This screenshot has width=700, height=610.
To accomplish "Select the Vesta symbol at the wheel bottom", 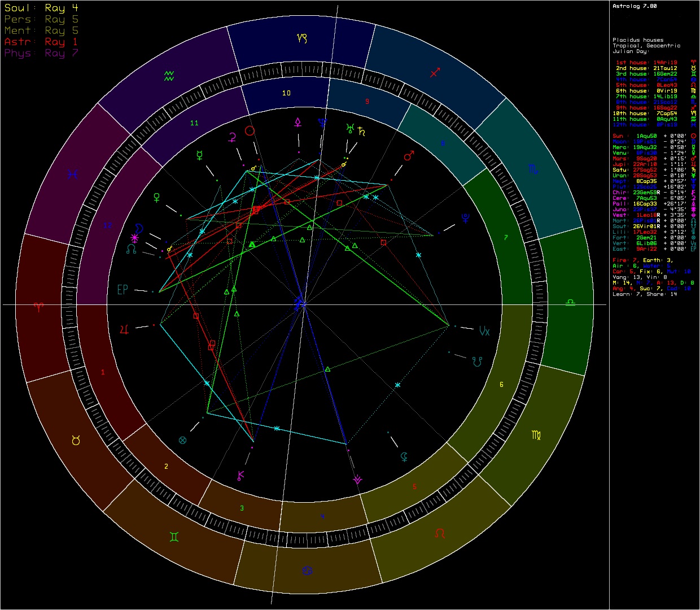I will click(357, 480).
